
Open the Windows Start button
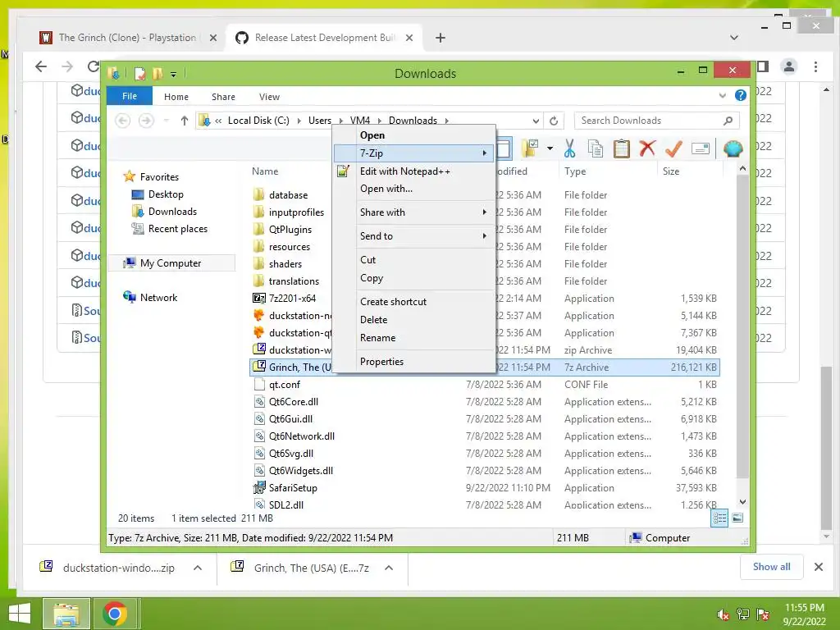click(x=20, y=614)
